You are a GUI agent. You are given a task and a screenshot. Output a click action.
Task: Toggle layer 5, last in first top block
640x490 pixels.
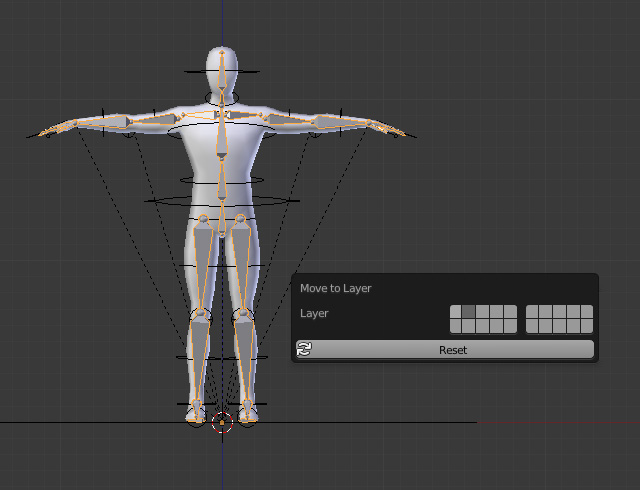click(x=510, y=312)
